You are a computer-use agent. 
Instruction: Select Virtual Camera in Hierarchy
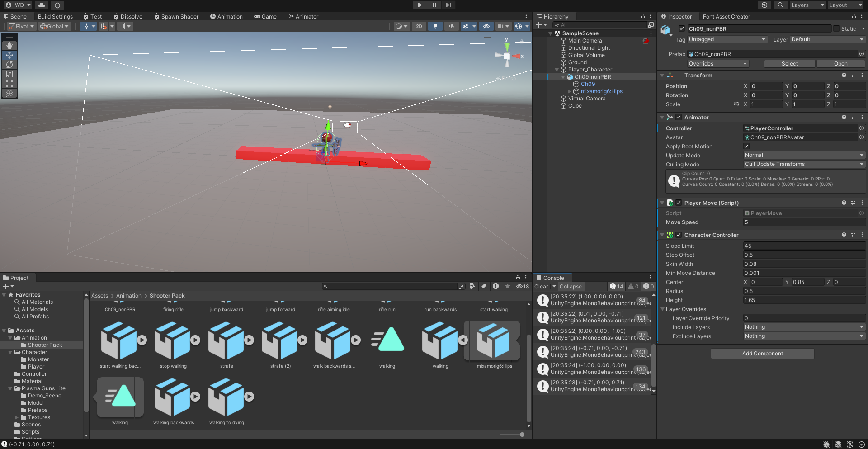(x=586, y=99)
